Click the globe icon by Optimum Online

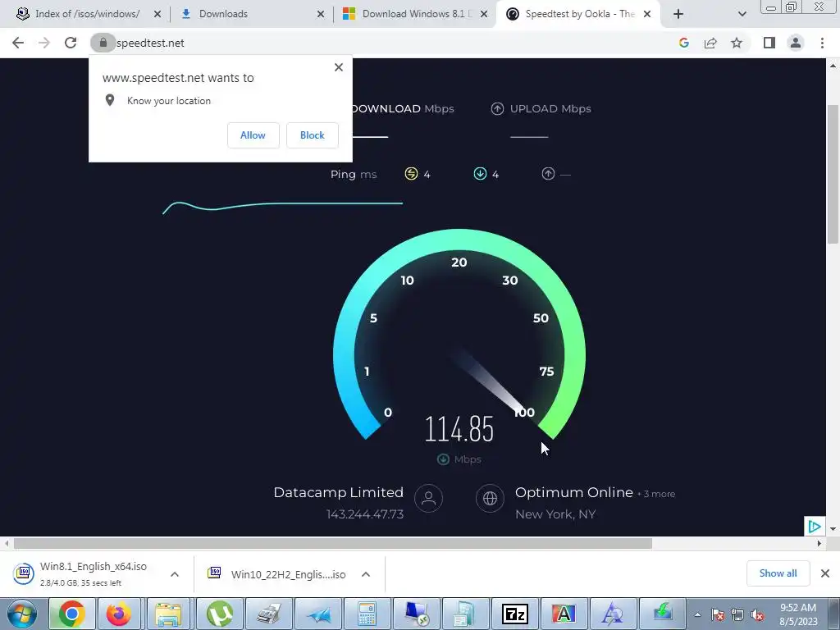point(490,498)
